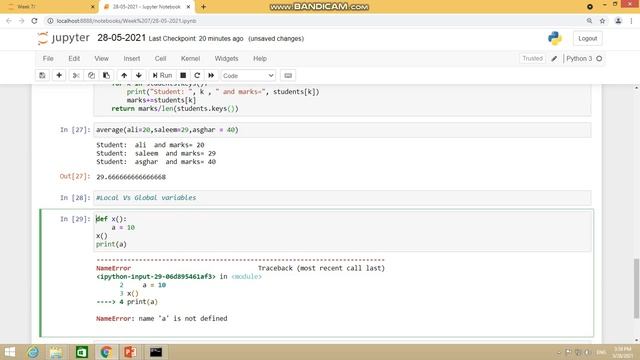Open the File menu
The width and height of the screenshot is (640, 360).
point(48,59)
